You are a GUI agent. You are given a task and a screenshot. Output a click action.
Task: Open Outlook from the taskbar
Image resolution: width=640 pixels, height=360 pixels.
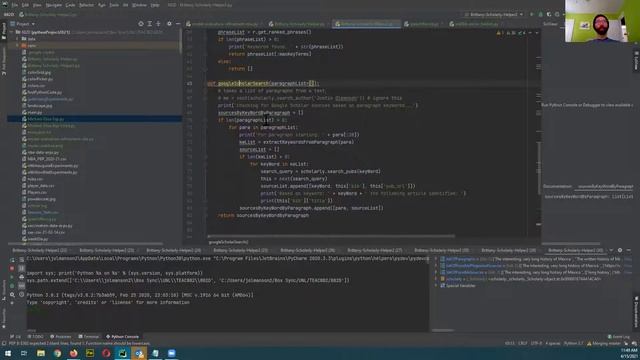point(139,353)
